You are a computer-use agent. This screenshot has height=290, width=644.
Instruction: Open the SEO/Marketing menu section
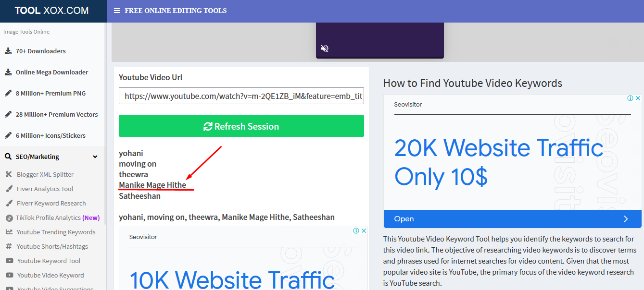point(53,157)
